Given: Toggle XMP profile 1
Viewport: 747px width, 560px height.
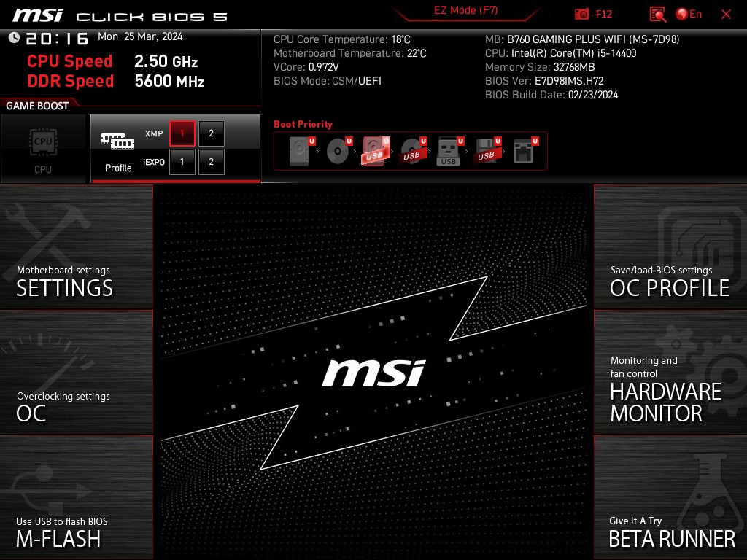Looking at the screenshot, I should pyautogui.click(x=182, y=133).
